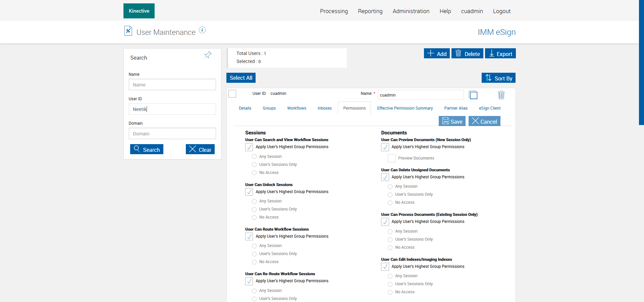
Task: Click the trash icon in cuadmin row
Action: tap(501, 95)
